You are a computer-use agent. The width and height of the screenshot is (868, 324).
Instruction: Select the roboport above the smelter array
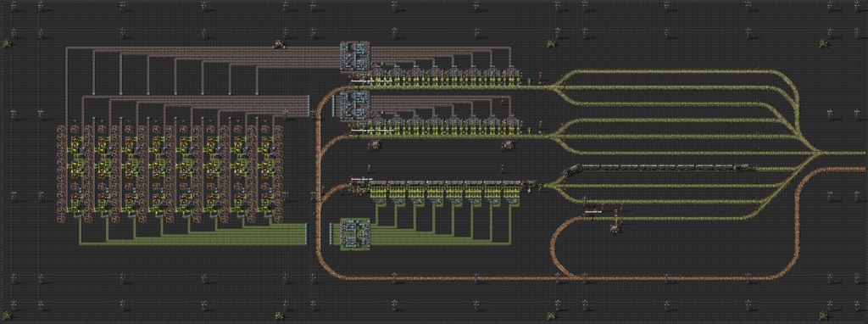280,44
